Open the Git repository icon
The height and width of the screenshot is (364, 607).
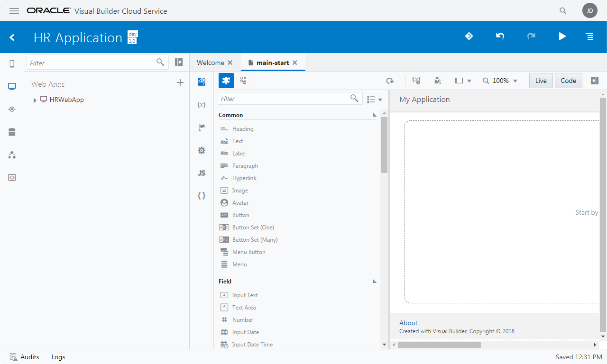[x=469, y=36]
